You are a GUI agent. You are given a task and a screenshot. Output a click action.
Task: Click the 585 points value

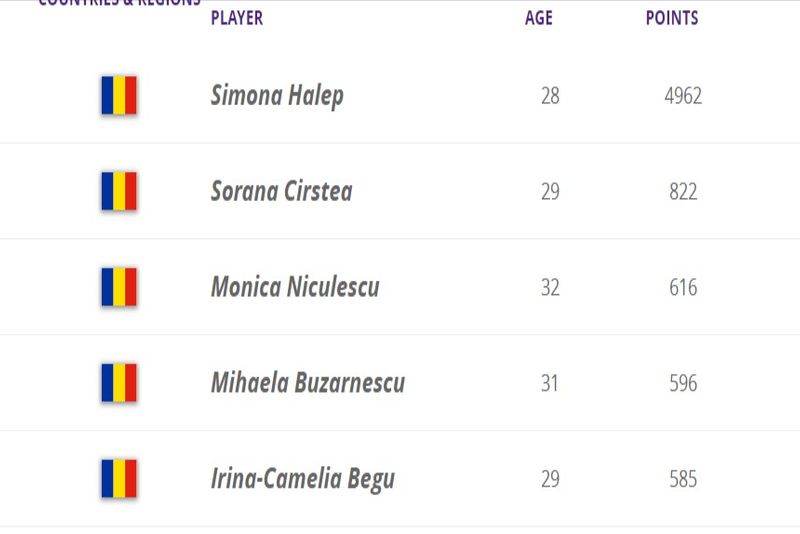click(x=683, y=479)
